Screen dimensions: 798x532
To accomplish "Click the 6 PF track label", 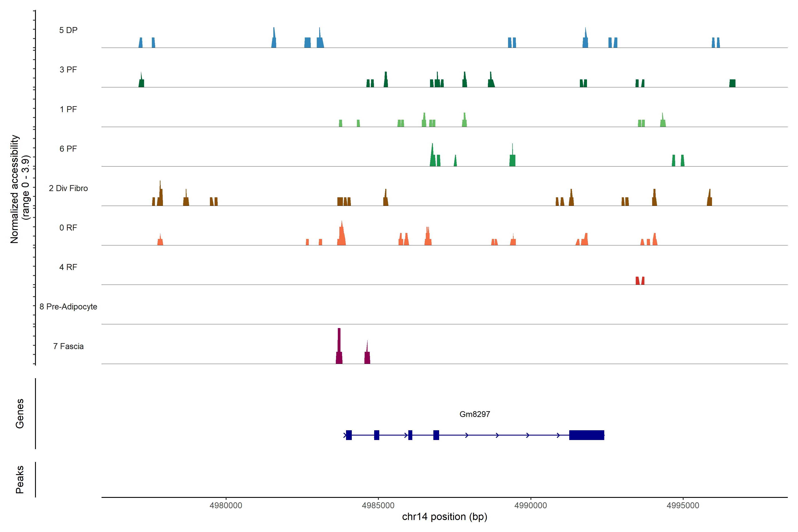I will [68, 149].
